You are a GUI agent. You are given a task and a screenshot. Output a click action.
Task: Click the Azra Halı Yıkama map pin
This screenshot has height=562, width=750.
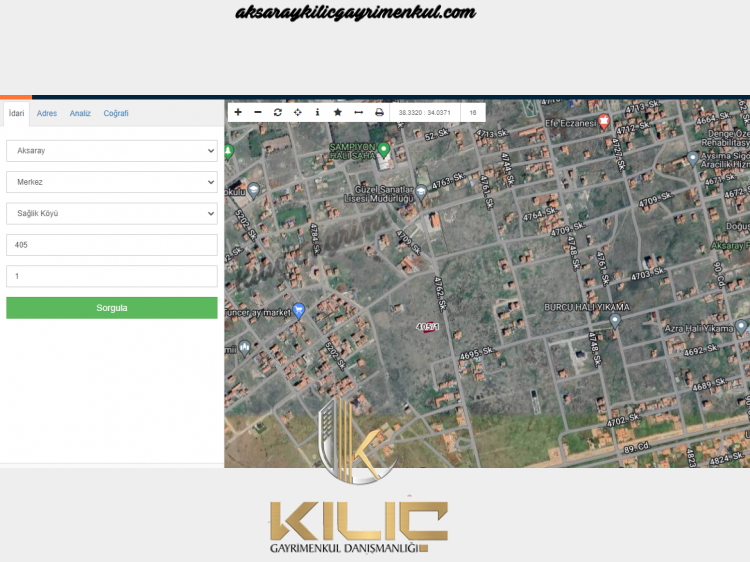(x=741, y=327)
